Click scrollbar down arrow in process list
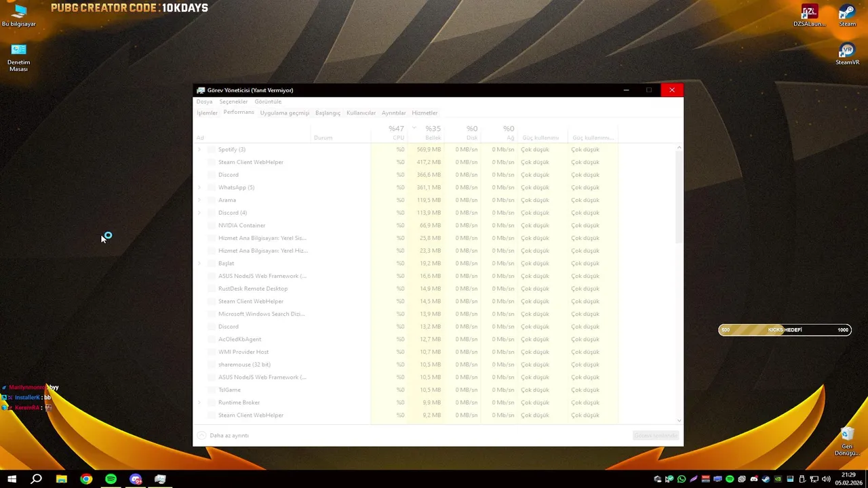This screenshot has width=868, height=488. click(679, 421)
